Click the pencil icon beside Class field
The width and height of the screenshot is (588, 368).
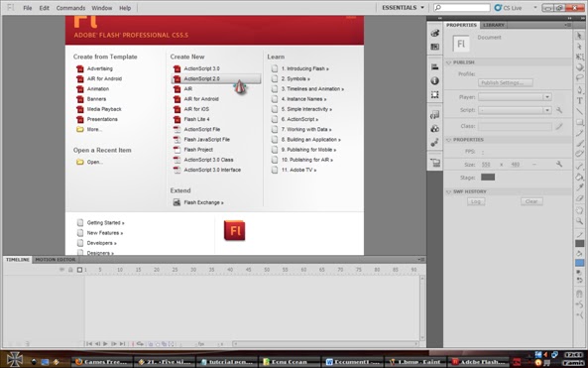click(559, 126)
